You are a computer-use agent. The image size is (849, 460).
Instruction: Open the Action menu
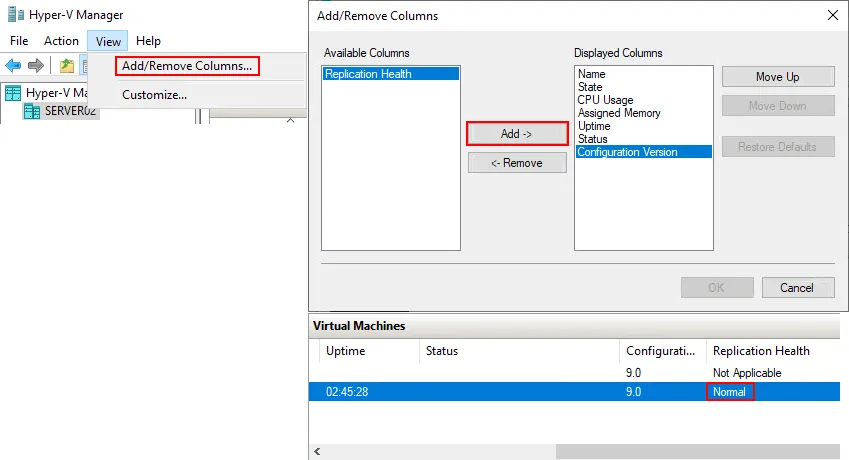[x=61, y=41]
